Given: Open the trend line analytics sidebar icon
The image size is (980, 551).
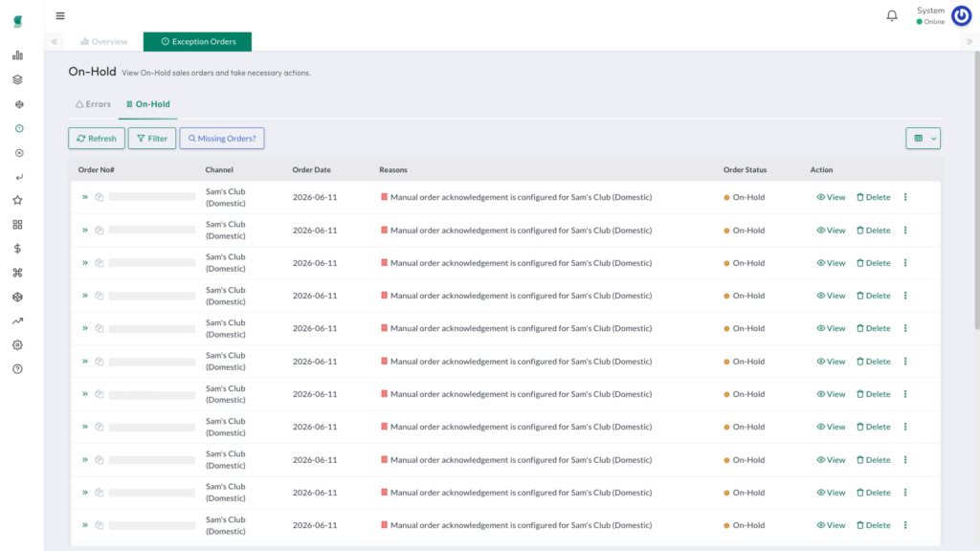Looking at the screenshot, I should pyautogui.click(x=17, y=321).
